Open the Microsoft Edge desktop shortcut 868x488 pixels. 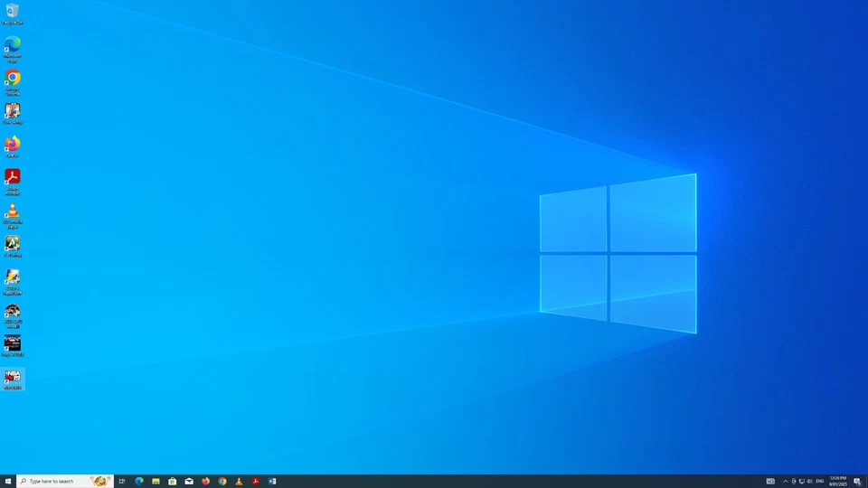tap(13, 46)
